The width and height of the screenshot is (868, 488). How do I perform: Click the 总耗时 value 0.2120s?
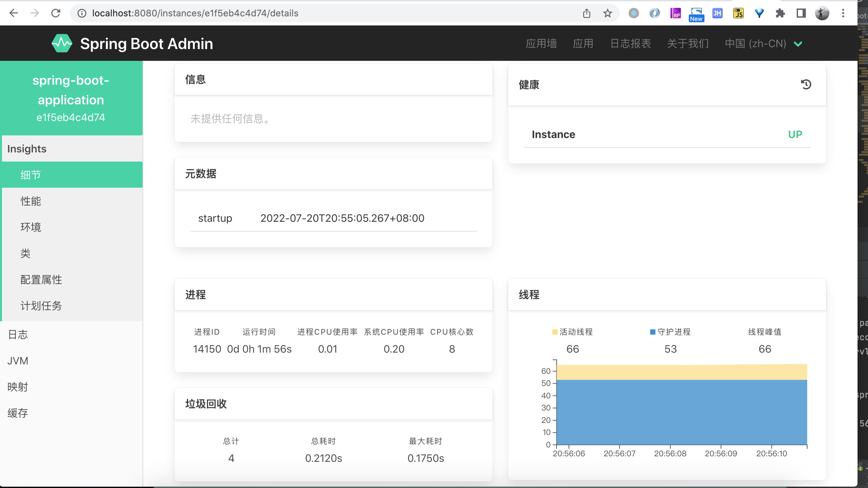[x=323, y=458]
